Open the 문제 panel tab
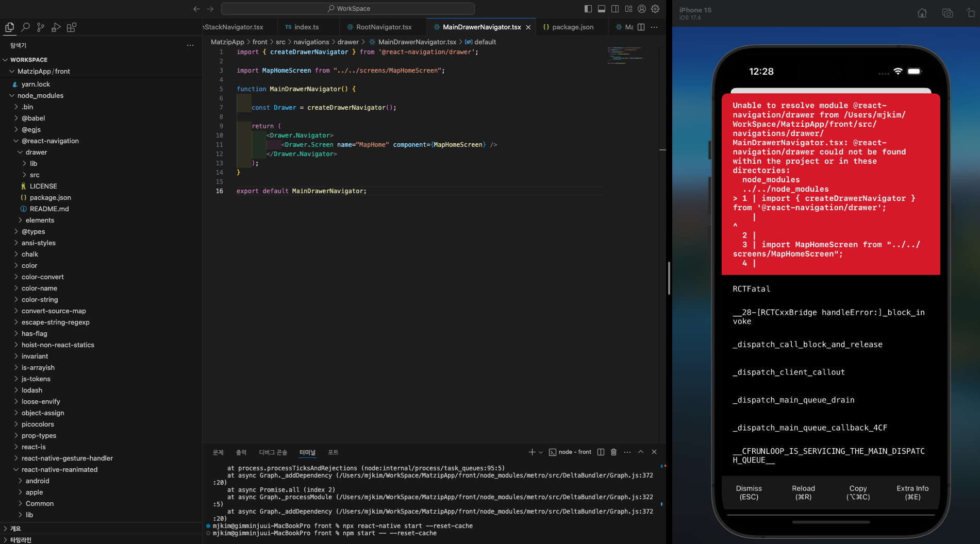 [218, 452]
